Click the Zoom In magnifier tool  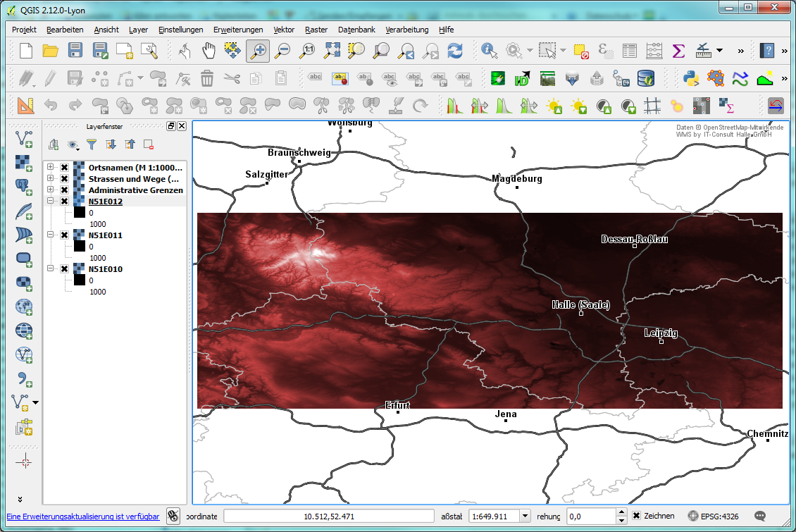258,51
